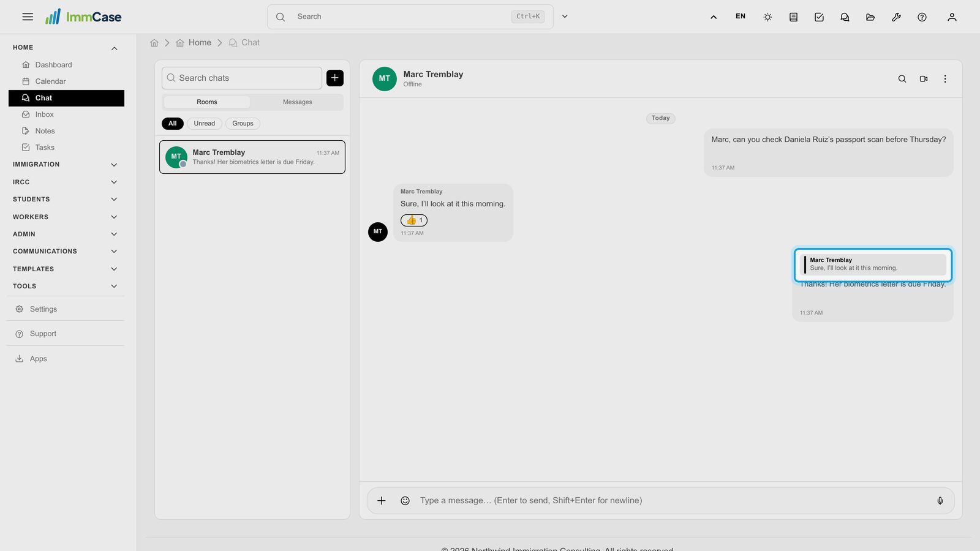The image size is (980, 551).
Task: Open conversation more options menu
Action: (945, 79)
